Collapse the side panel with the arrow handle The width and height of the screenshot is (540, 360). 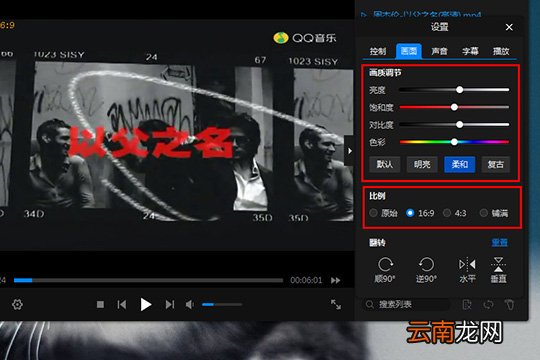pos(349,151)
